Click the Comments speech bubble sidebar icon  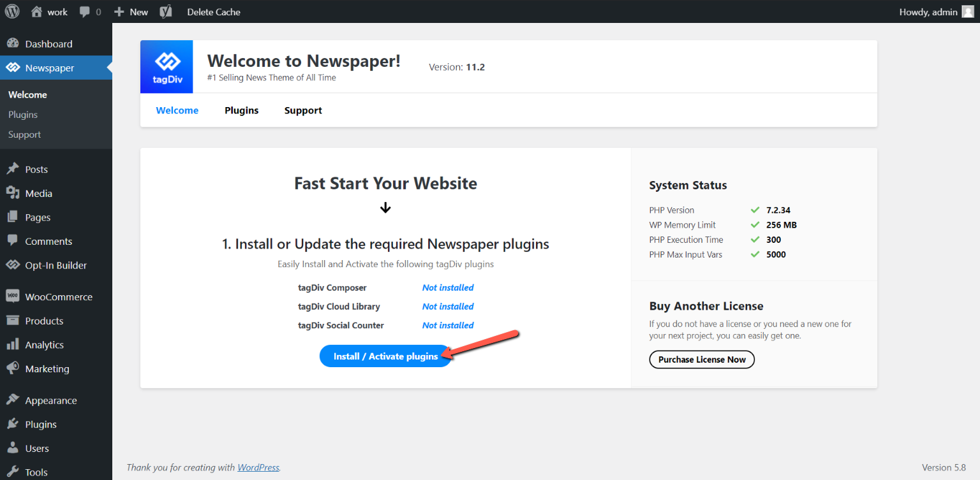(12, 241)
